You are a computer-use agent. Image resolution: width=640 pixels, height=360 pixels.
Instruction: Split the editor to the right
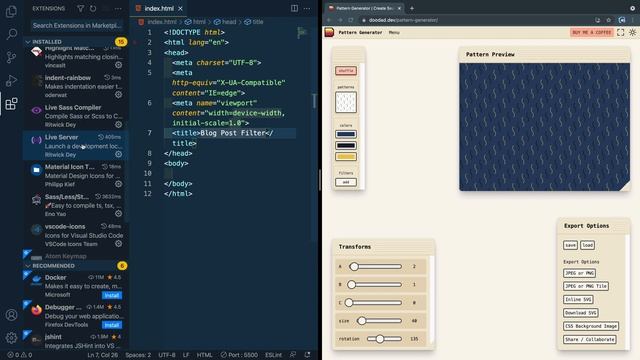(294, 8)
